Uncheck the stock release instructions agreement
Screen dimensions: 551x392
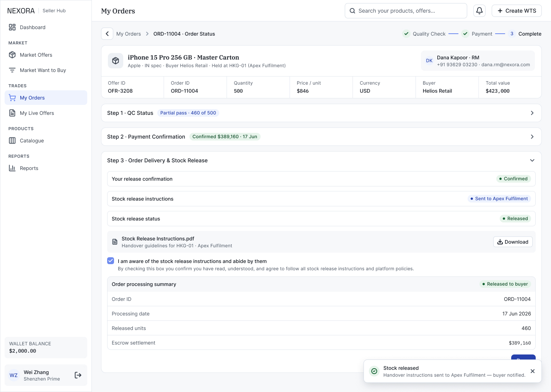tap(111, 261)
